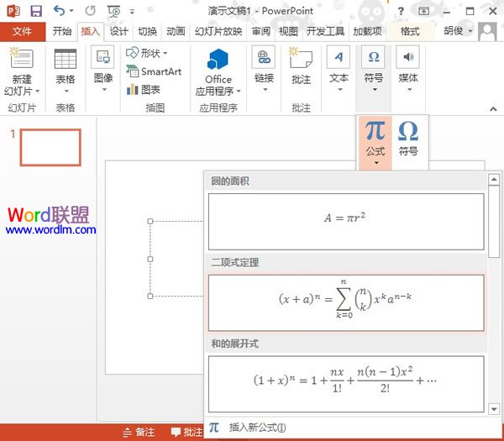This screenshot has height=441, width=504.
Task: Click the top-left text box handle
Action: point(150,221)
